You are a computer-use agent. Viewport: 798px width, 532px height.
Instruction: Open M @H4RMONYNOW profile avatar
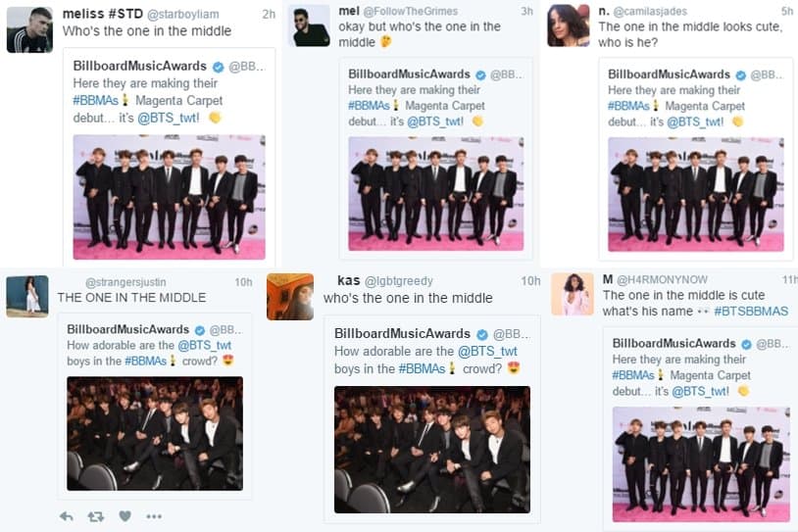click(573, 294)
